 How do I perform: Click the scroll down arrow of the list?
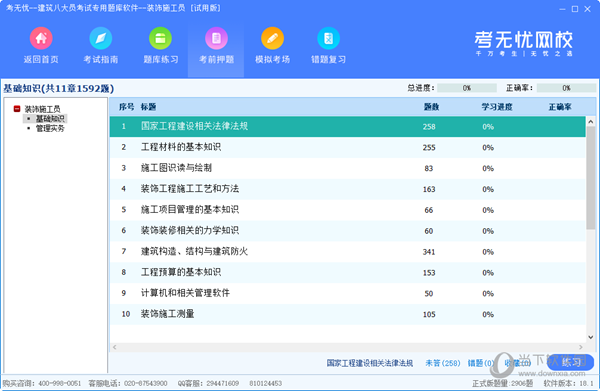point(590,337)
